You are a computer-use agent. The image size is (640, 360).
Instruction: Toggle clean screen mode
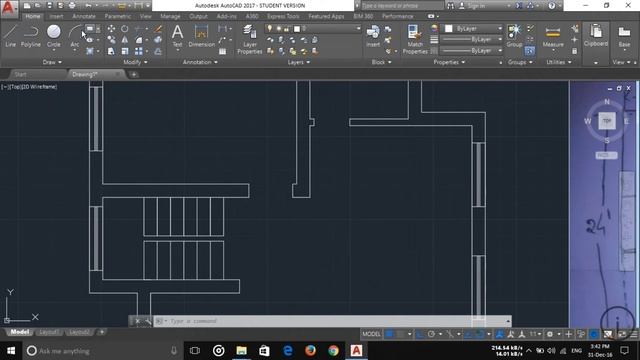pyautogui.click(x=622, y=334)
